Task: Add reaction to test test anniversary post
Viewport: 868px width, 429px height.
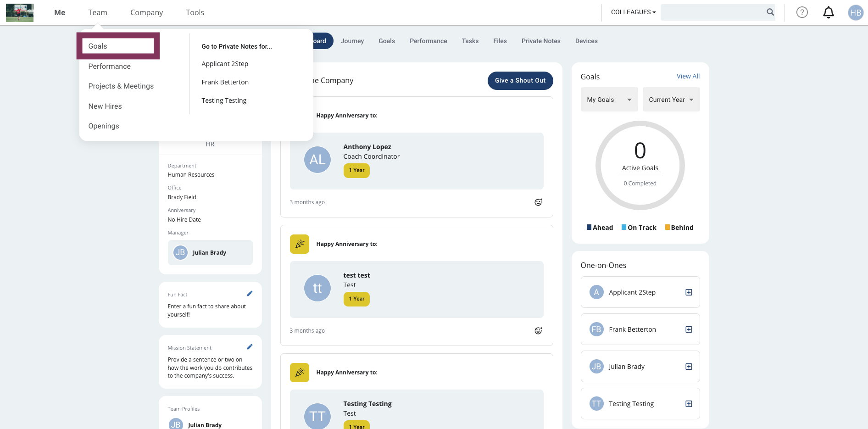Action: tap(539, 331)
